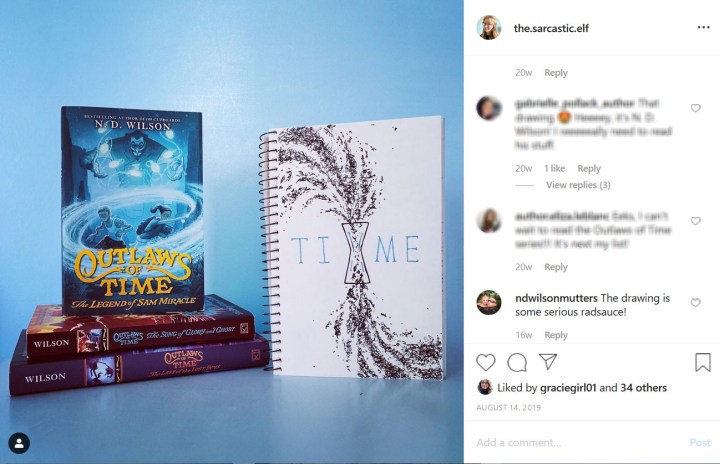Viewport: 720px width, 464px height.
Task: Save the post with the bookmark icon
Action: coord(703,362)
